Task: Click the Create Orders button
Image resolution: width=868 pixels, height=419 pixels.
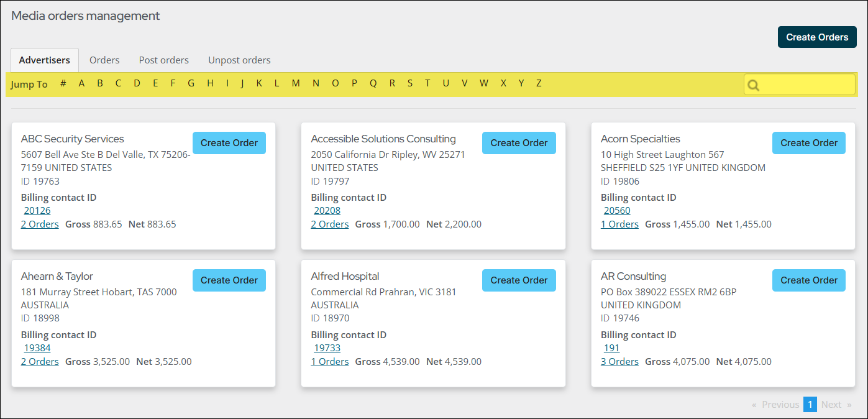Action: pyautogui.click(x=817, y=37)
